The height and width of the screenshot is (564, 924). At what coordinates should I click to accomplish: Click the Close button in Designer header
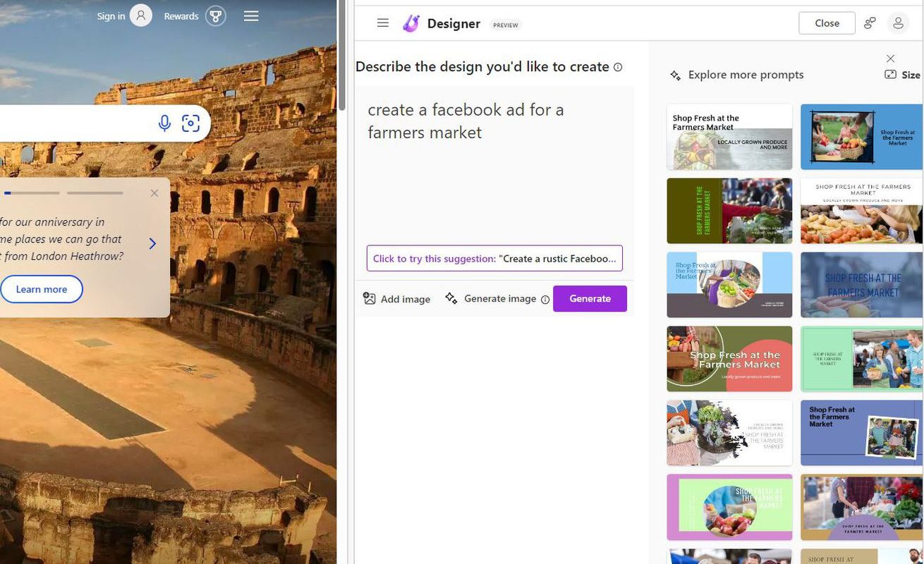point(827,23)
